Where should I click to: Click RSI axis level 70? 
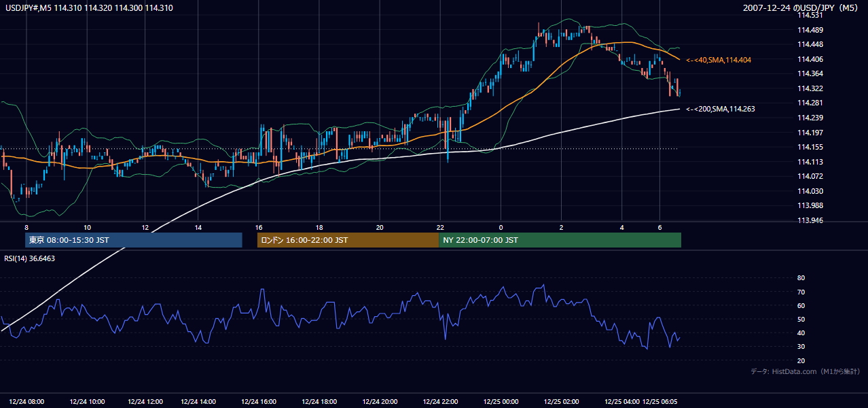point(801,292)
